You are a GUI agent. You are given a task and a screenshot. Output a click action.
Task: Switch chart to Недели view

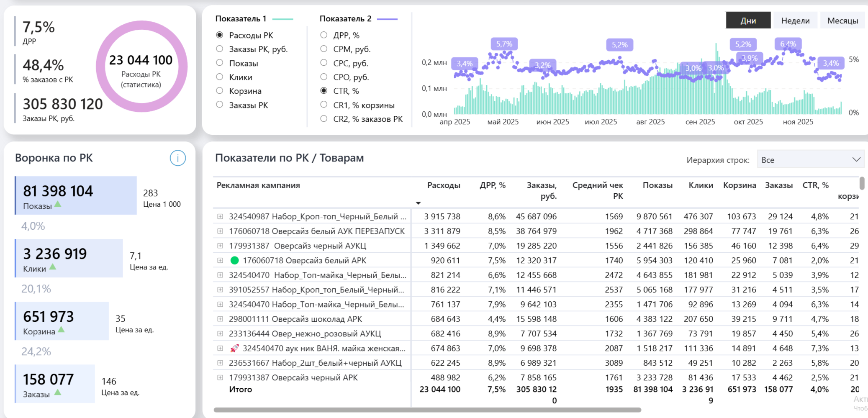795,21
